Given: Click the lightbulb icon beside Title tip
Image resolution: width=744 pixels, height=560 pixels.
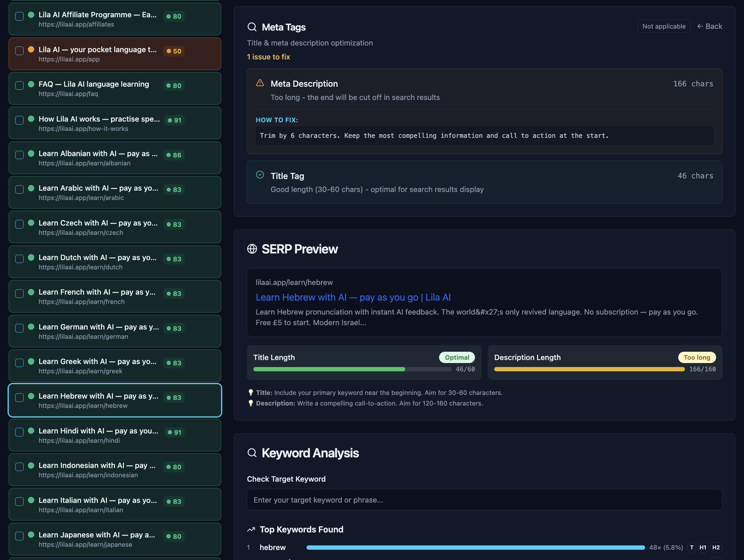Looking at the screenshot, I should (250, 393).
